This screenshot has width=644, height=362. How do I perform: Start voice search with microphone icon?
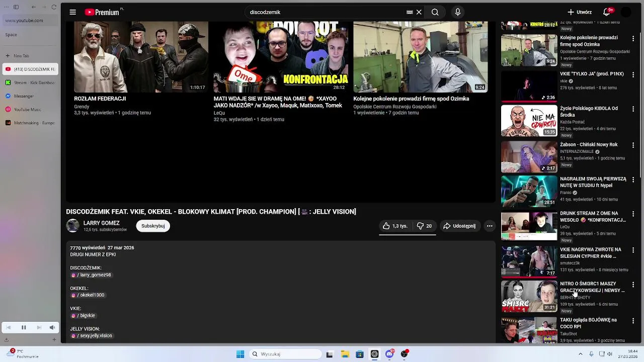[x=457, y=12]
